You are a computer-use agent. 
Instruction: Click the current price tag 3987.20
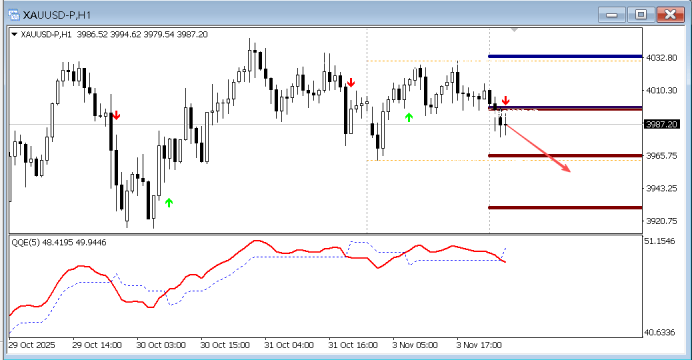coord(661,124)
